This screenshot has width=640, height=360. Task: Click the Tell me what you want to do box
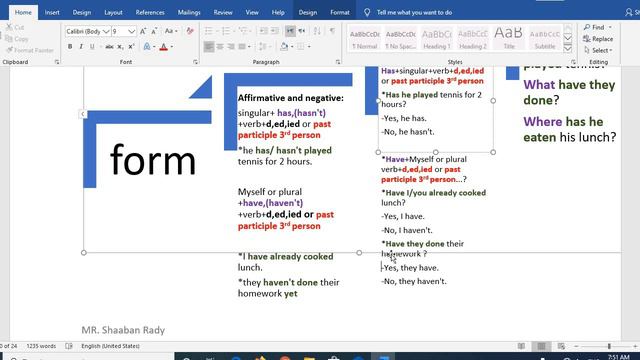pyautogui.click(x=408, y=13)
